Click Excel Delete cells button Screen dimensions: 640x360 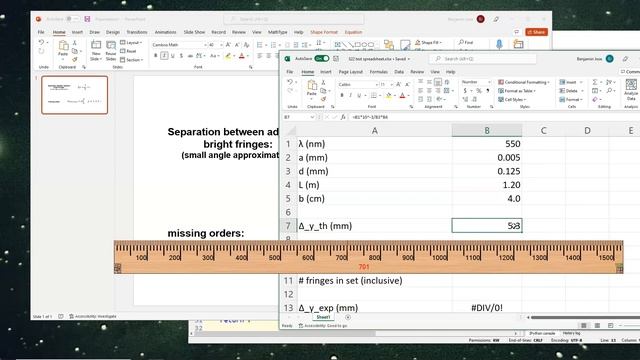click(571, 91)
